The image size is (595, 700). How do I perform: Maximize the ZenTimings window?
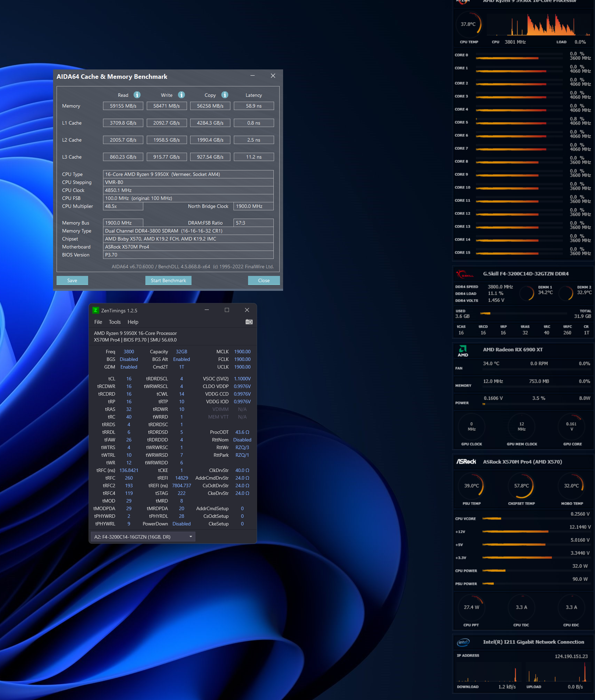(x=227, y=310)
